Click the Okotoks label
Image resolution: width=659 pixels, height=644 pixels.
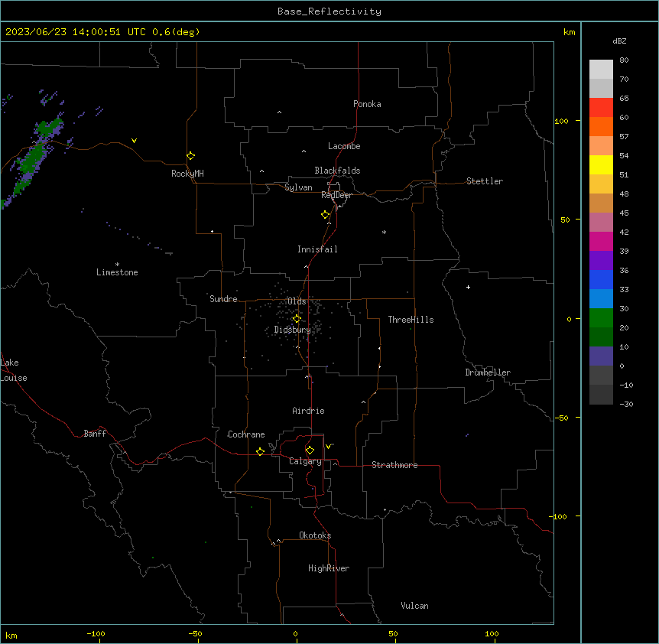coord(315,535)
